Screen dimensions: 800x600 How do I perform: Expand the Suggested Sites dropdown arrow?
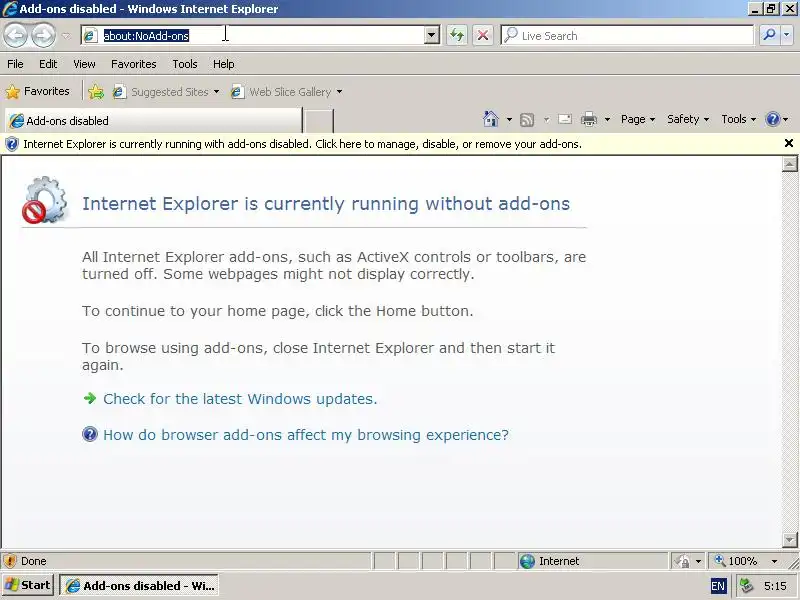coord(216,92)
